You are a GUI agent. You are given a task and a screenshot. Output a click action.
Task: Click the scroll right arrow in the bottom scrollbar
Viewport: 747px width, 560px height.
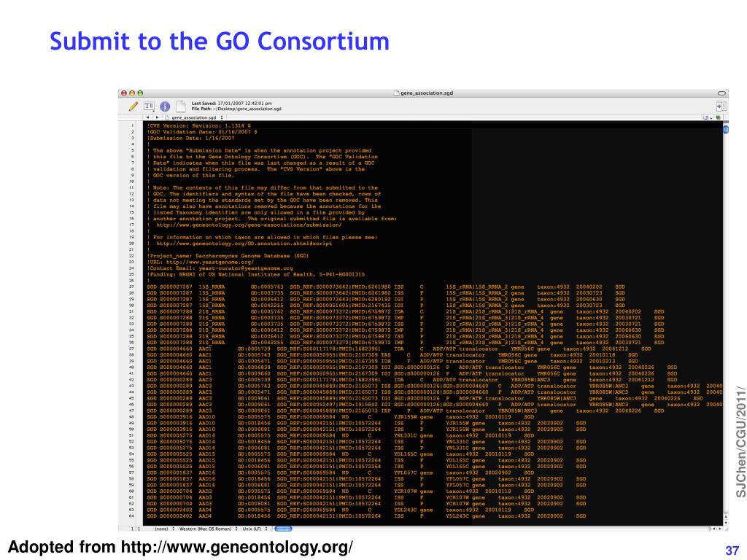[720, 529]
